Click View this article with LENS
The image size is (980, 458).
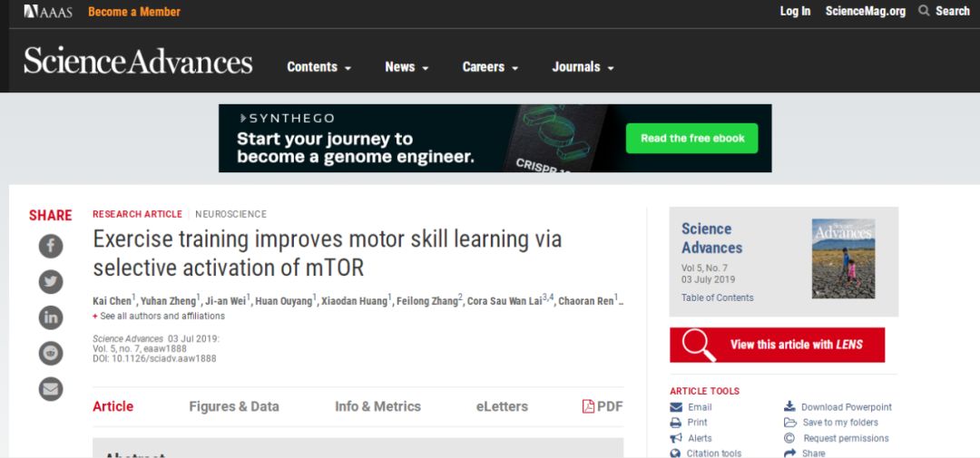point(777,345)
